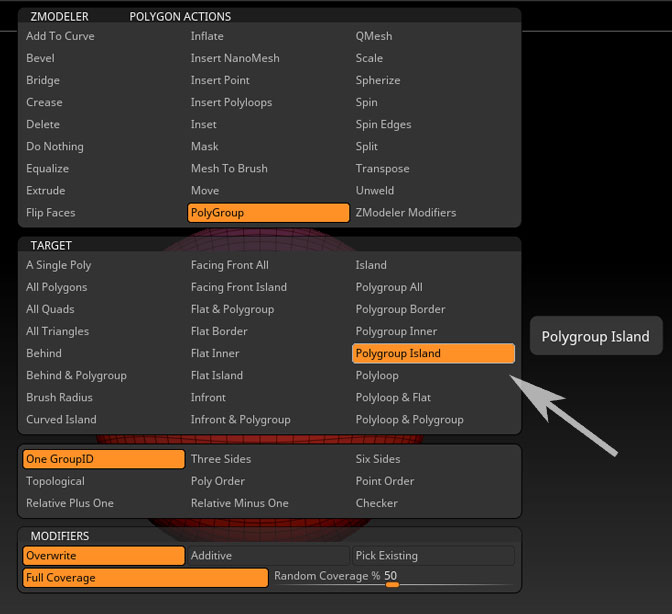672x614 pixels.
Task: Select Split action
Action: tap(366, 146)
